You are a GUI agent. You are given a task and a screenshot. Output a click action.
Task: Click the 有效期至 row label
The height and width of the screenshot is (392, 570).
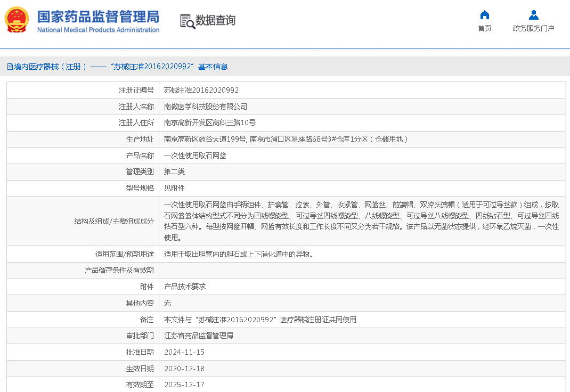coord(140,385)
